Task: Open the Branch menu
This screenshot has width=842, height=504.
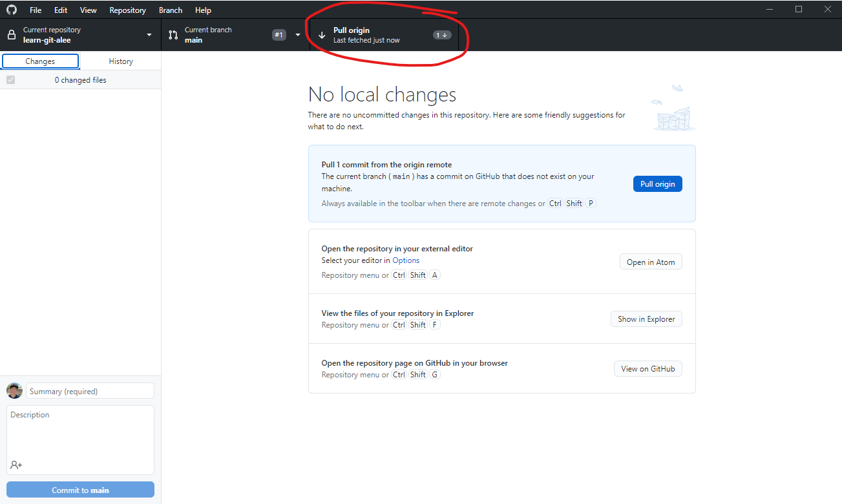Action: point(171,10)
